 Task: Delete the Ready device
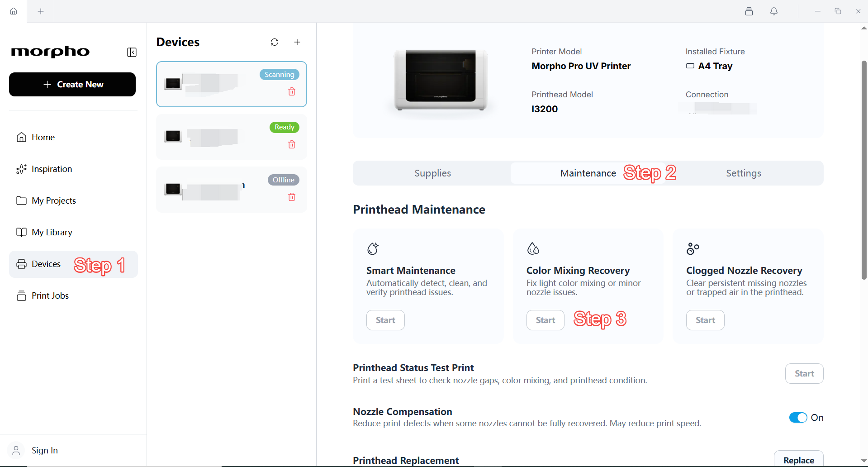pos(292,144)
